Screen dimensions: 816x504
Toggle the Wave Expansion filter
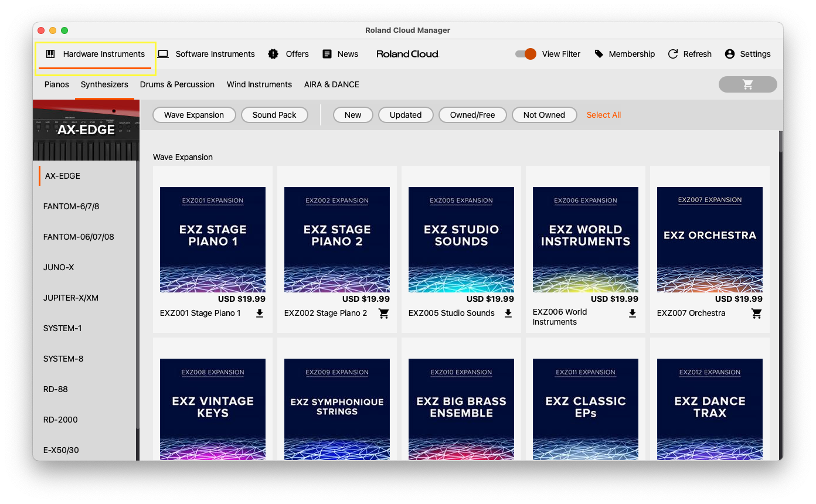click(x=194, y=115)
